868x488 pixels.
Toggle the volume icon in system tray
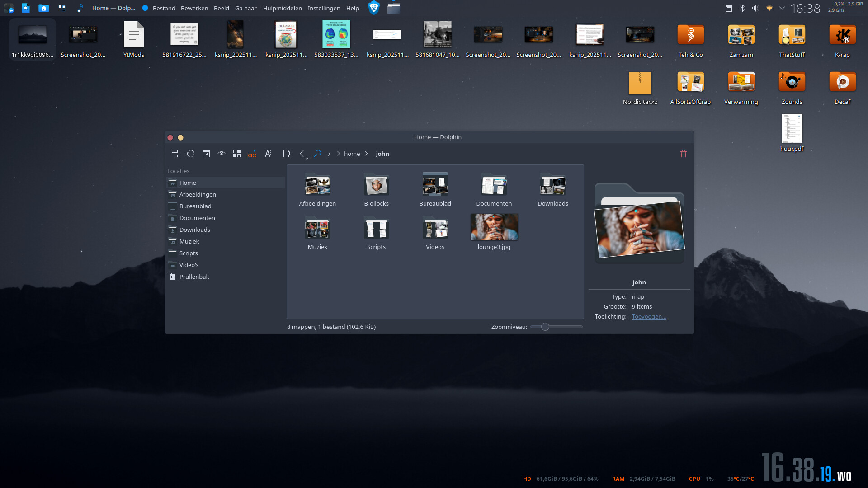[755, 8]
